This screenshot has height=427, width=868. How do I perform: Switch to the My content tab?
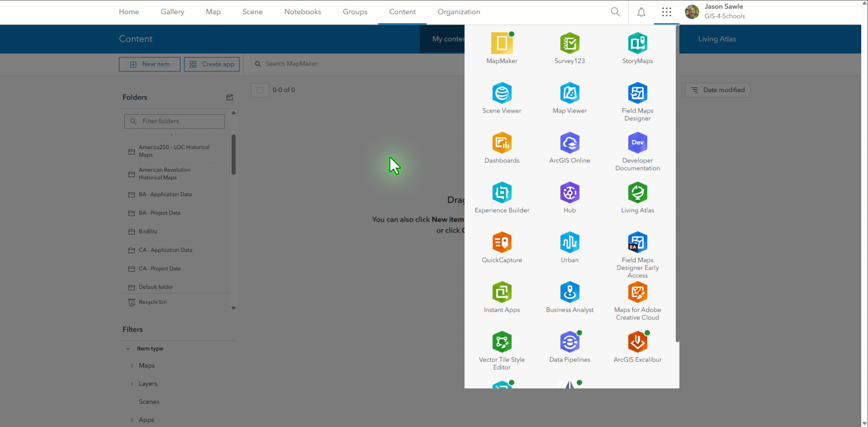(x=448, y=39)
